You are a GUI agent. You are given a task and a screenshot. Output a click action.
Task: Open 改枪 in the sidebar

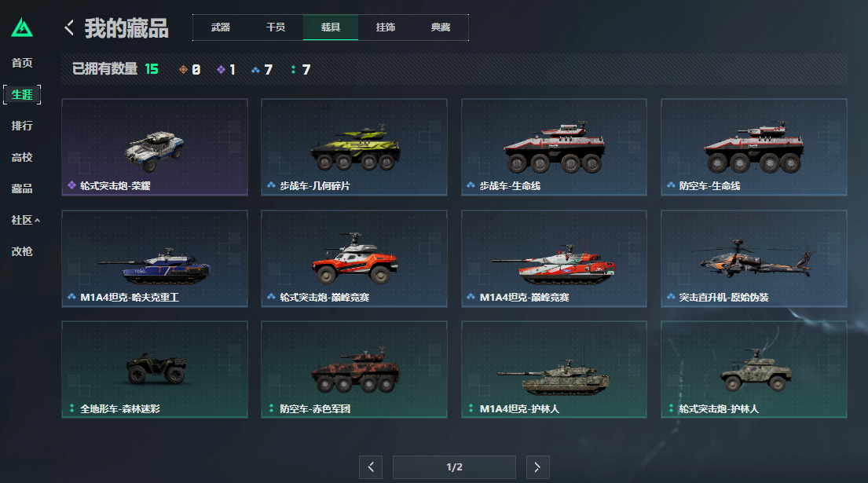click(x=22, y=252)
